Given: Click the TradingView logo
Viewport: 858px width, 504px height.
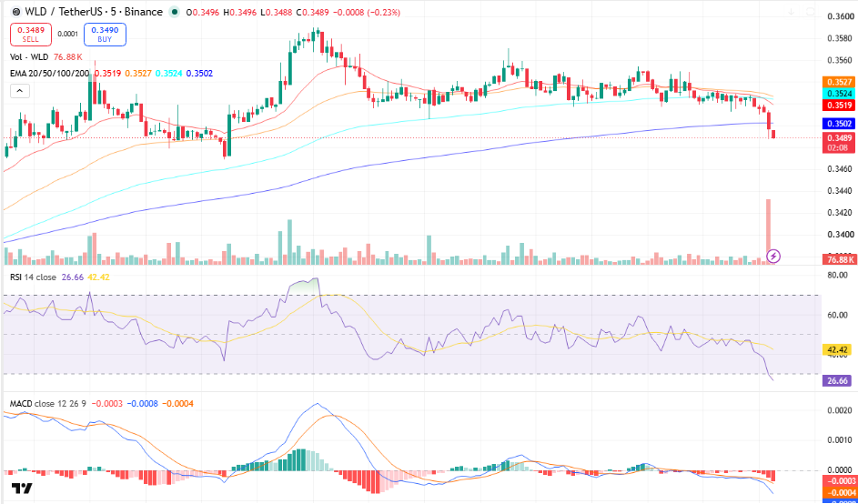Looking at the screenshot, I should (22, 489).
